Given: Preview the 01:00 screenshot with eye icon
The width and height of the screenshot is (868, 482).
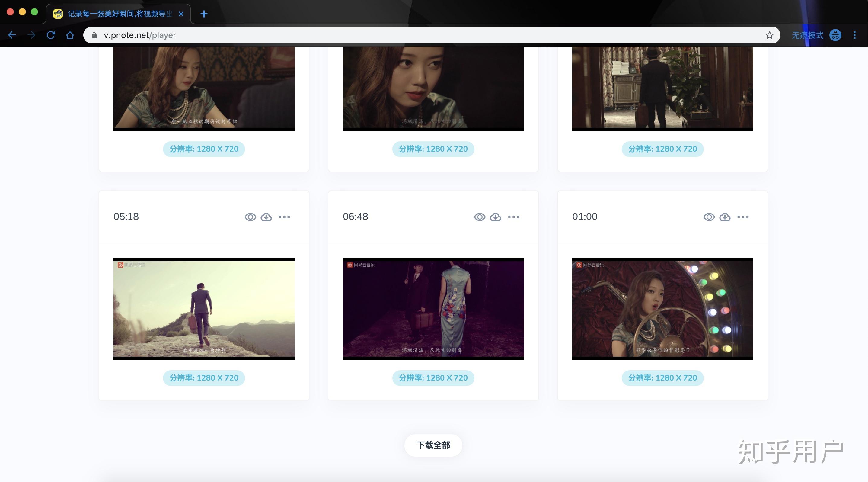Looking at the screenshot, I should (709, 217).
